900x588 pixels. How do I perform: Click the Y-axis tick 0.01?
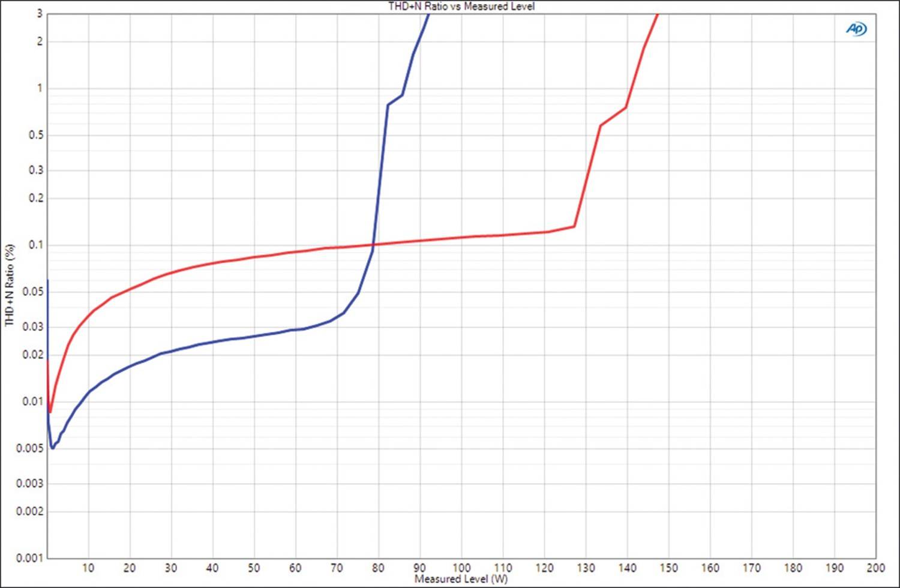(33, 401)
